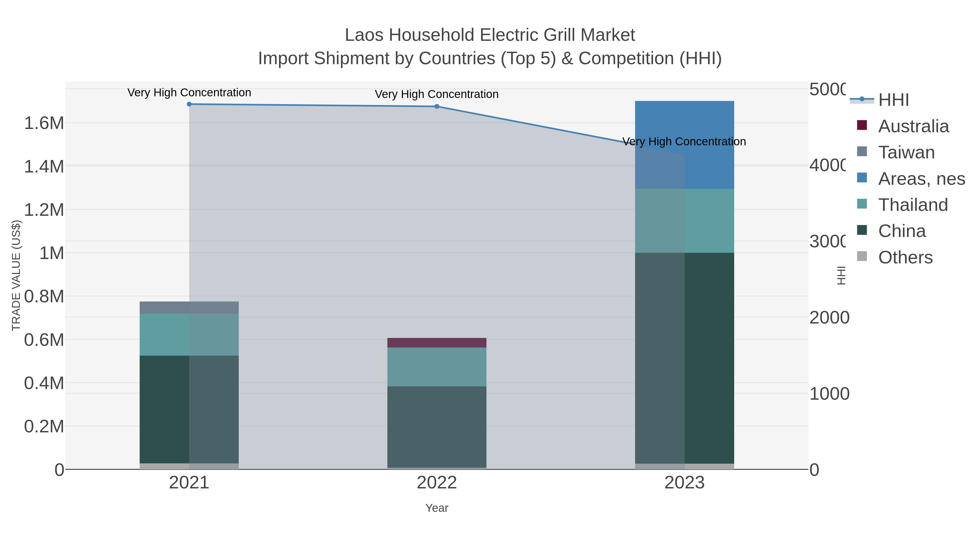This screenshot has height=551, width=980.
Task: Click the 2023 x-axis label
Action: [x=684, y=483]
